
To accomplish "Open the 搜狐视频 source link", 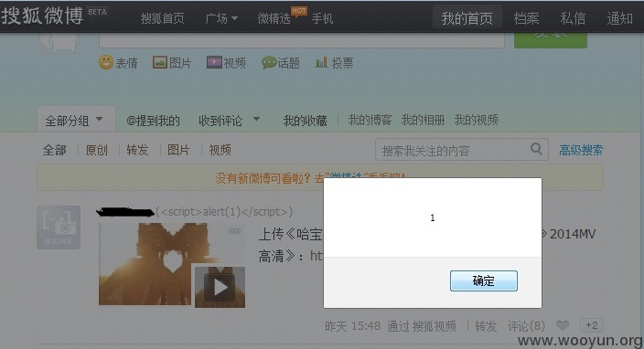I will point(435,326).
